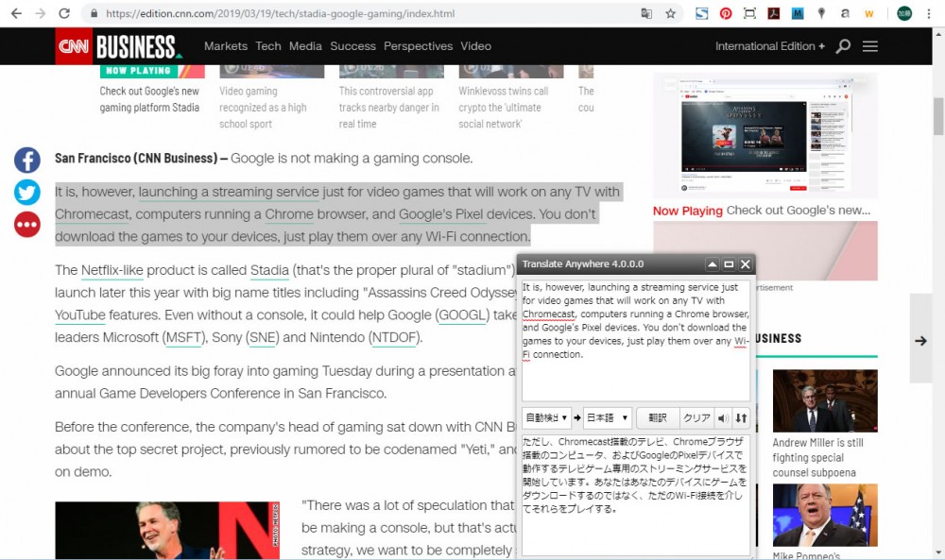Image resolution: width=945 pixels, height=560 pixels.
Task: Follow the 'launching a streaming service' link
Action: pyautogui.click(x=229, y=192)
